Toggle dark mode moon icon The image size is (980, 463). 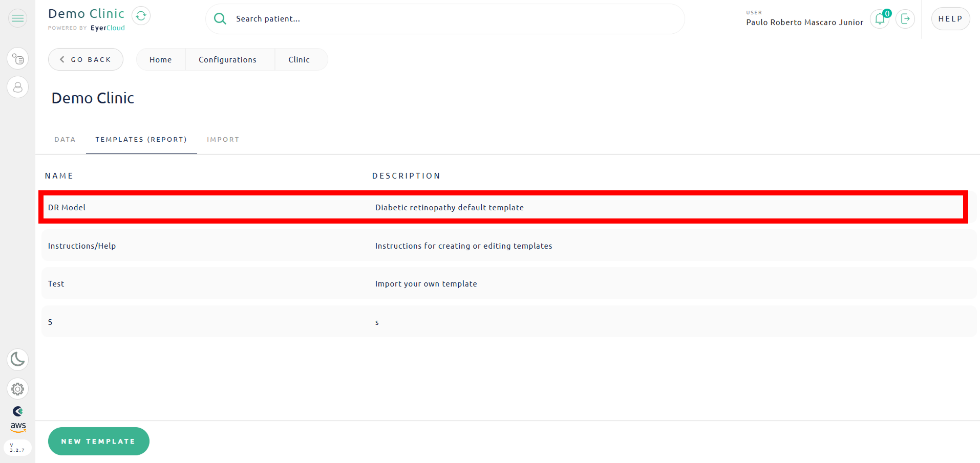pyautogui.click(x=17, y=359)
